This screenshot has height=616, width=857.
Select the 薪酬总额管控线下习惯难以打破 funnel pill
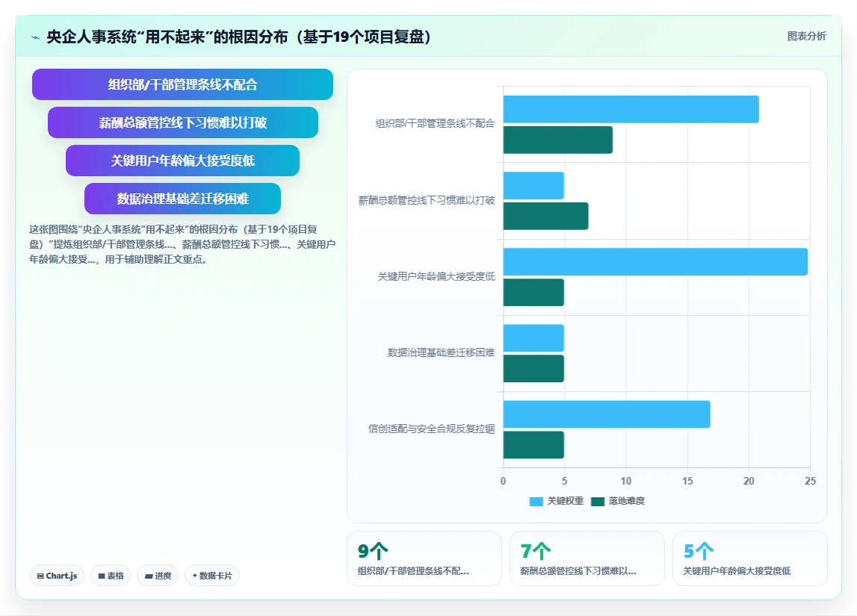pyautogui.click(x=182, y=122)
